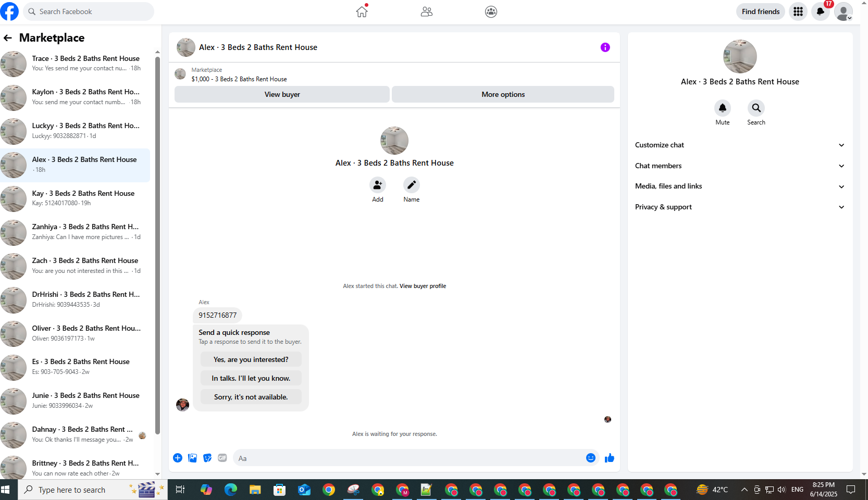868x500 pixels.
Task: Open the Junie conversation
Action: [76, 401]
